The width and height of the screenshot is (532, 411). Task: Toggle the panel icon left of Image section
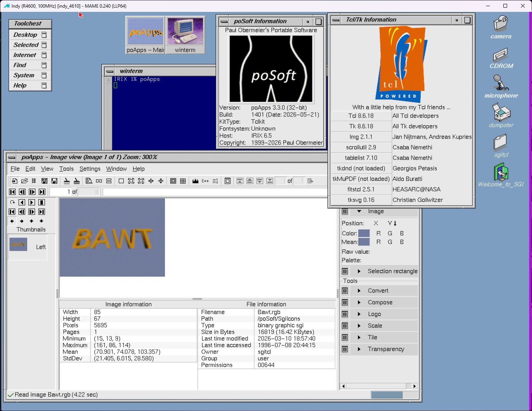345,211
